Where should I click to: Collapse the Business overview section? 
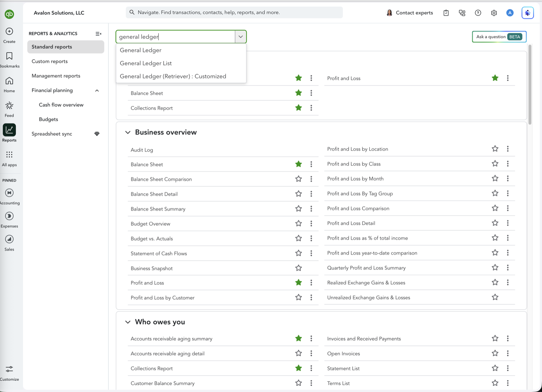tap(128, 132)
